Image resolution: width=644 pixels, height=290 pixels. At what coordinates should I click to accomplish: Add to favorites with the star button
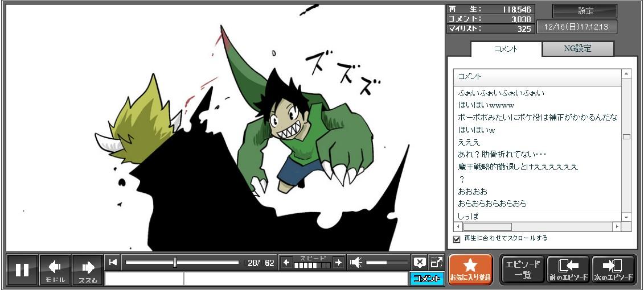tap(470, 270)
